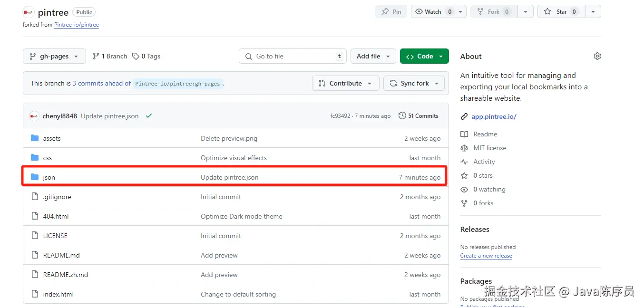This screenshot has width=644, height=307.
Task: Open the green Code menu
Action: pos(424,56)
